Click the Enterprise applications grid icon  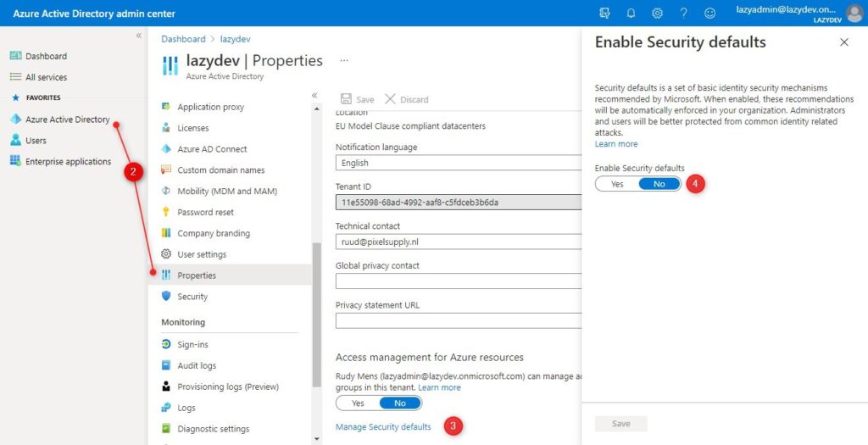click(x=15, y=161)
